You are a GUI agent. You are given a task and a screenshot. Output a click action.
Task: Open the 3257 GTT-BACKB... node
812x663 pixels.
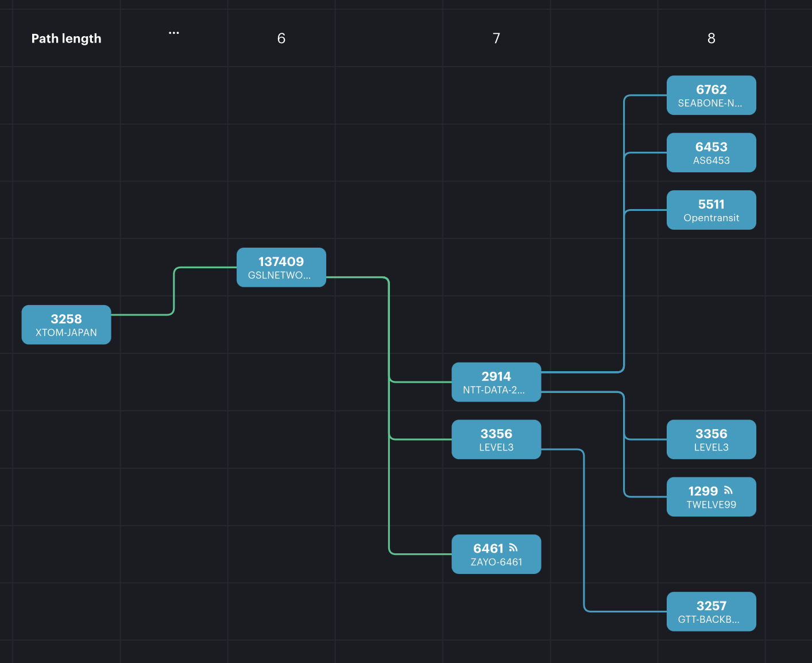(x=711, y=611)
